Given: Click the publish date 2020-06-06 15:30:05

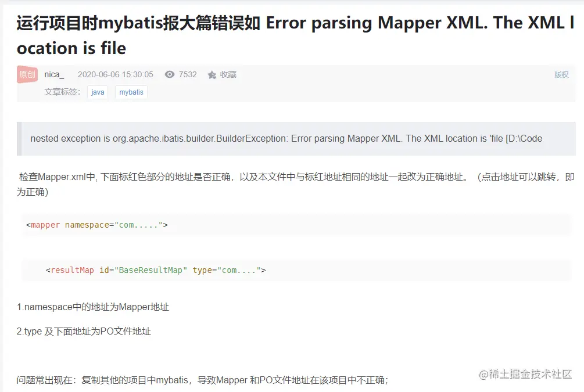Looking at the screenshot, I should pos(116,74).
